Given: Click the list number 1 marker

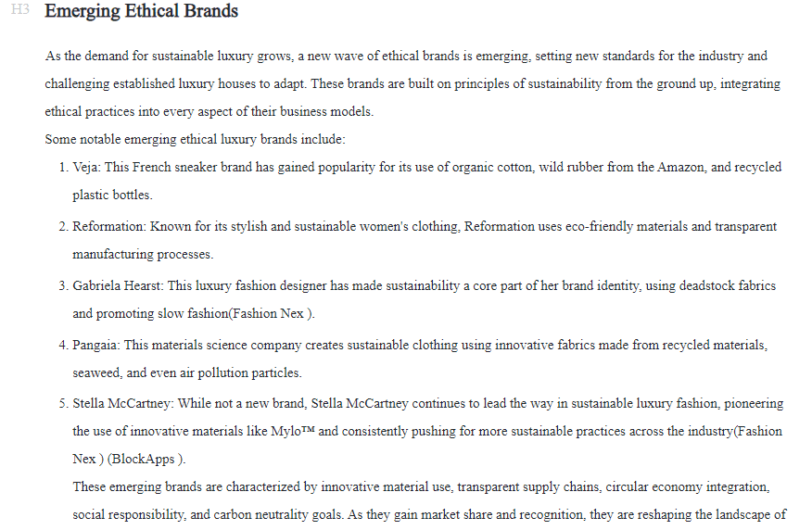Looking at the screenshot, I should pyautogui.click(x=62, y=168).
